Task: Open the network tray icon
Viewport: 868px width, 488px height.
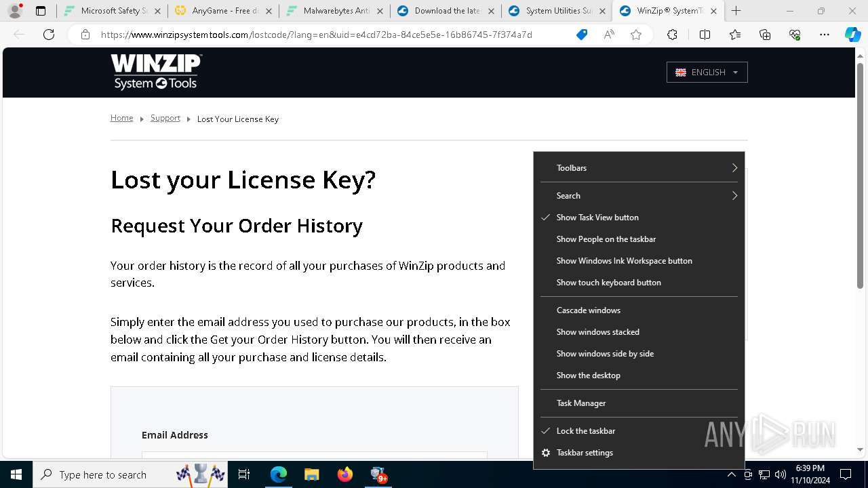Action: [764, 474]
